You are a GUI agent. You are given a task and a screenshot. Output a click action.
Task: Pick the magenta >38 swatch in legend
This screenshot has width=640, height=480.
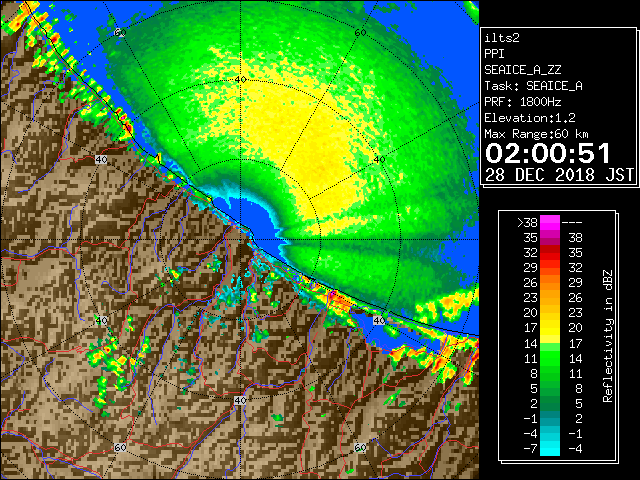[550, 223]
